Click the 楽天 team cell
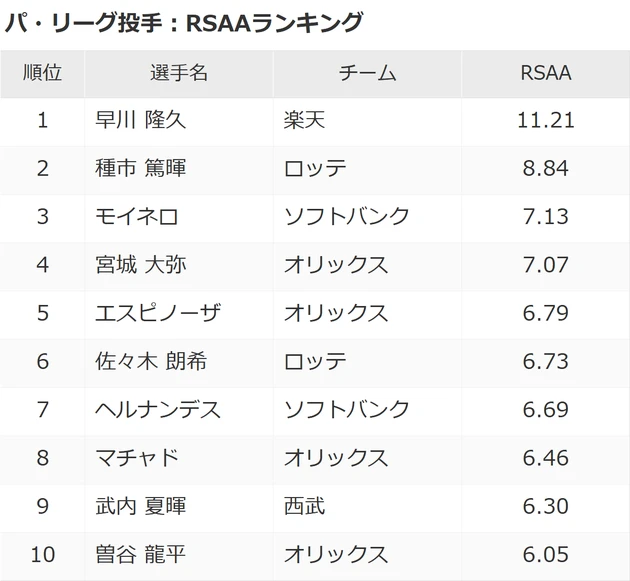 [305, 121]
